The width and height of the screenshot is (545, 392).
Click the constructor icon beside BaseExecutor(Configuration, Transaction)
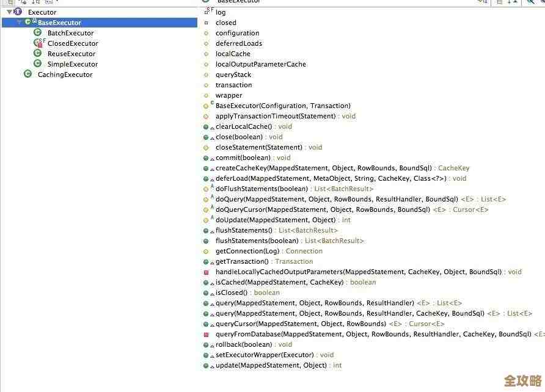207,106
